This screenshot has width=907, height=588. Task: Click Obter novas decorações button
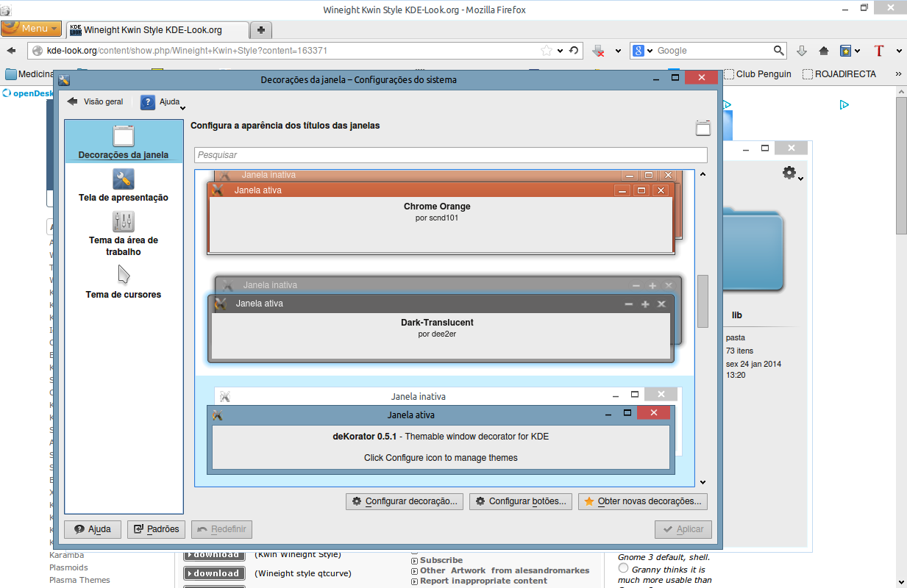(x=643, y=501)
